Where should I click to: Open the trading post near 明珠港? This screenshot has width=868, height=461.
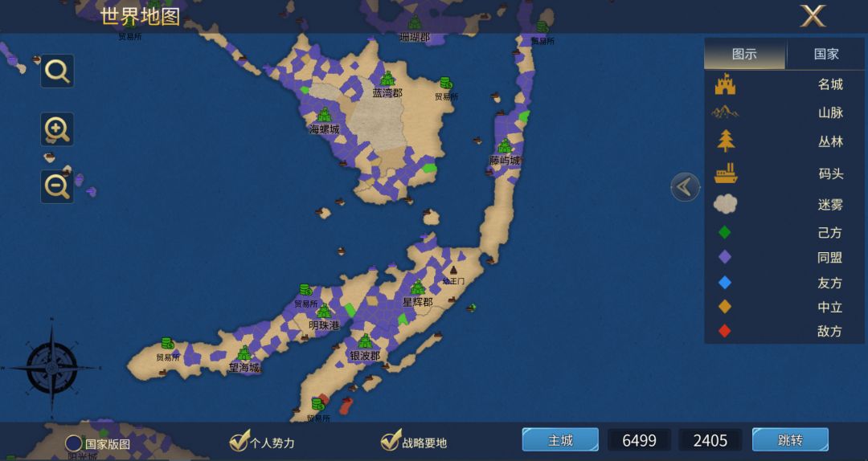pyautogui.click(x=305, y=289)
